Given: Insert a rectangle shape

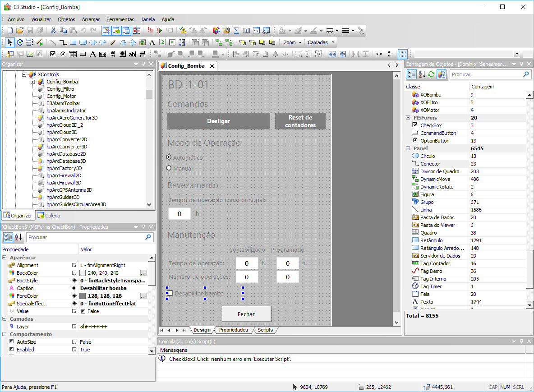Looking at the screenshot, I should [x=72, y=42].
